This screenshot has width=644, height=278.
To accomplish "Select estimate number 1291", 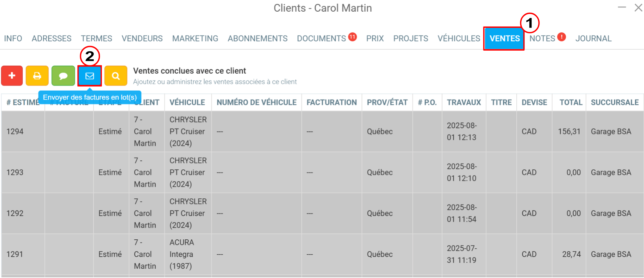I will point(15,254).
